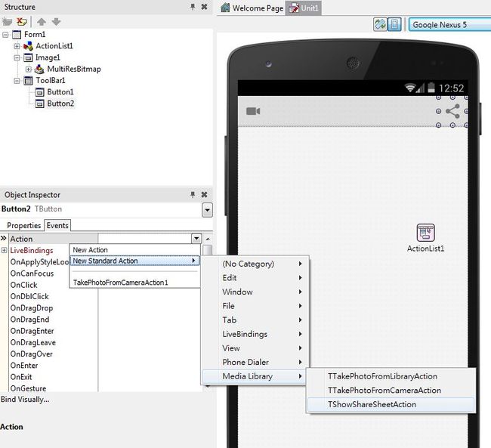
Task: Close the Object Inspector panel
Action: (204, 195)
